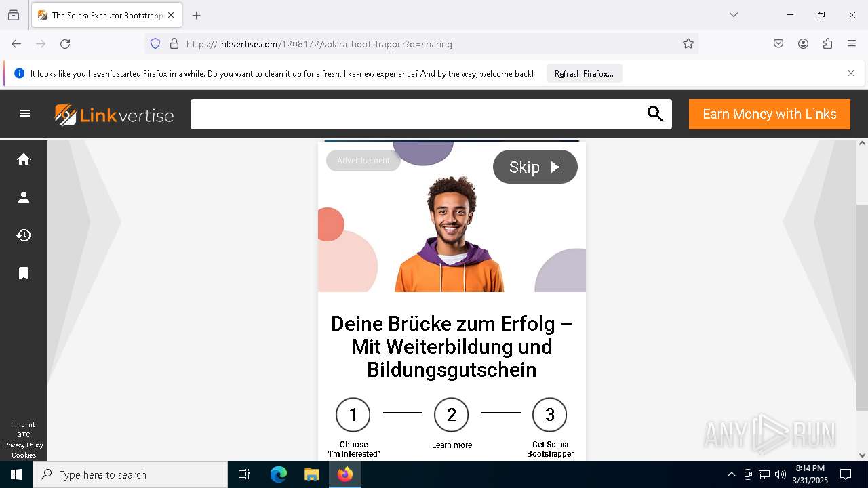Viewport: 868px width, 488px height.
Task: Click the page vertical scrollbar thumb
Action: (862, 307)
